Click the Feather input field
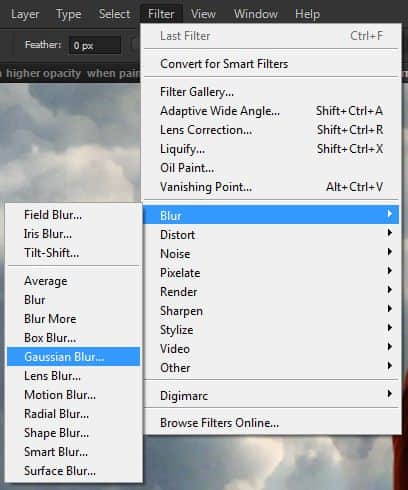The width and height of the screenshot is (408, 490). pyautogui.click(x=95, y=45)
